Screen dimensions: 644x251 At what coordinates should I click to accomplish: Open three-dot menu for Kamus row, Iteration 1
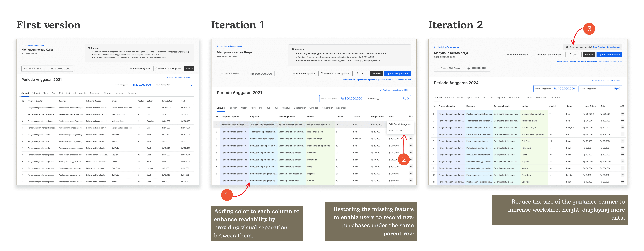point(411,180)
